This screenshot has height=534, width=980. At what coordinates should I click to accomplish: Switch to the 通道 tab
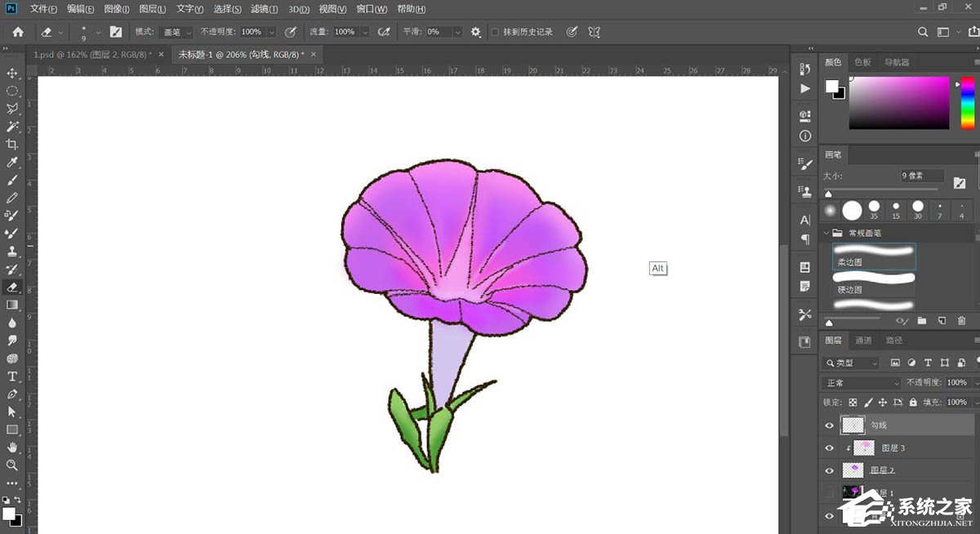click(863, 340)
